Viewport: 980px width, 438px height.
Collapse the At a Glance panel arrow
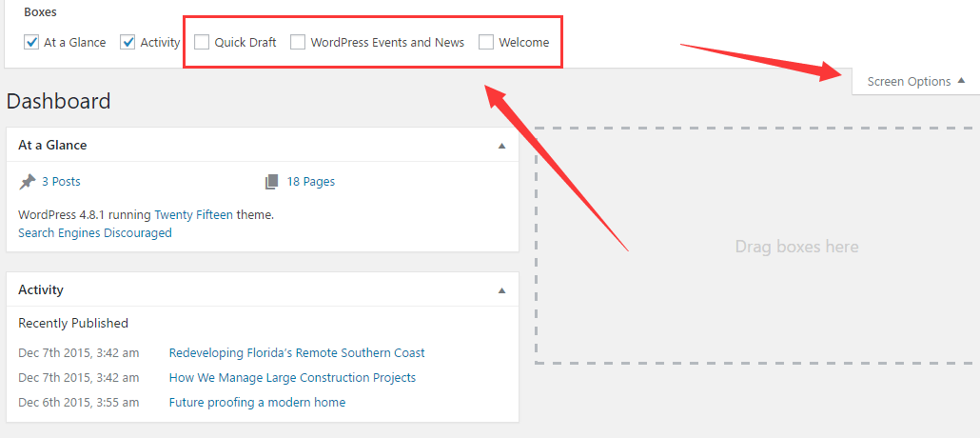point(501,146)
